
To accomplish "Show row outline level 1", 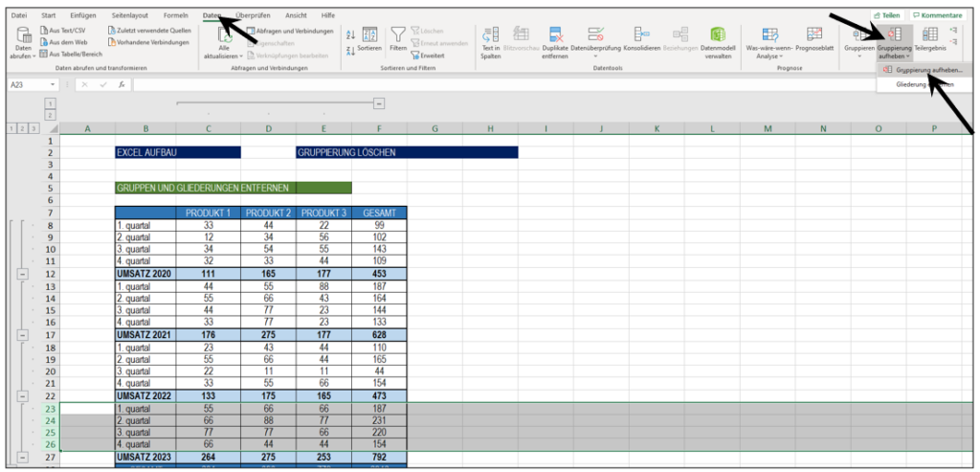I will click(x=11, y=129).
